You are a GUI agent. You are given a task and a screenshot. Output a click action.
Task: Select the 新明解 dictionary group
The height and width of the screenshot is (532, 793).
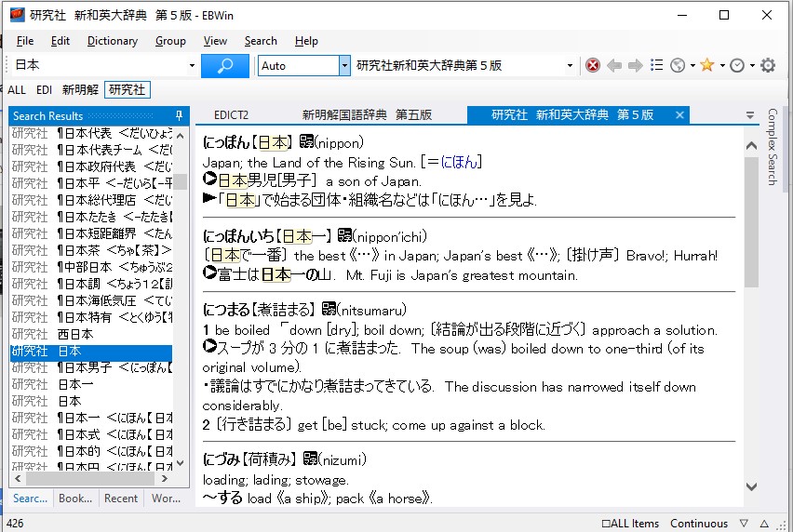[80, 90]
